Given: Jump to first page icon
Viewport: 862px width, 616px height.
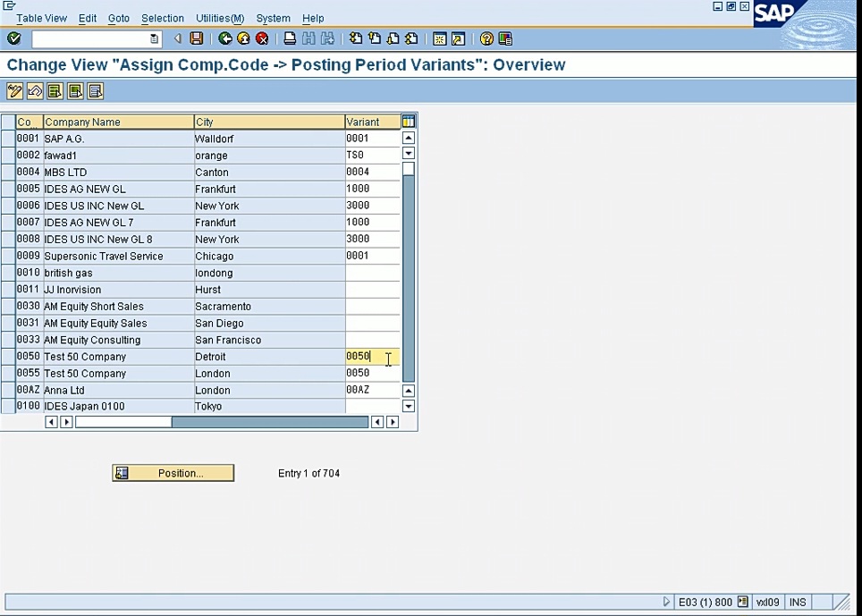Looking at the screenshot, I should 356,38.
